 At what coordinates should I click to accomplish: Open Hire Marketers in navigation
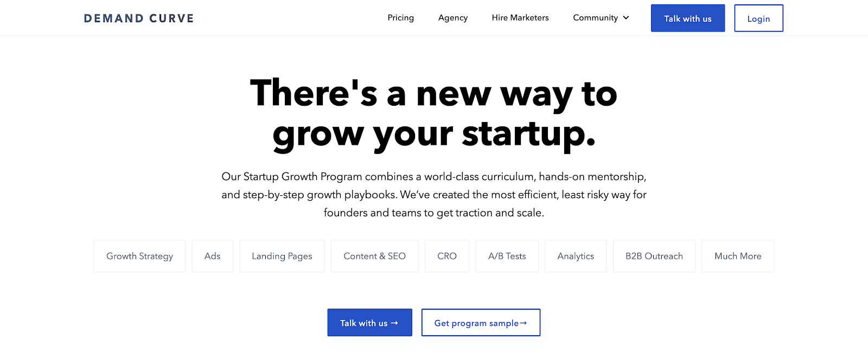pyautogui.click(x=520, y=18)
